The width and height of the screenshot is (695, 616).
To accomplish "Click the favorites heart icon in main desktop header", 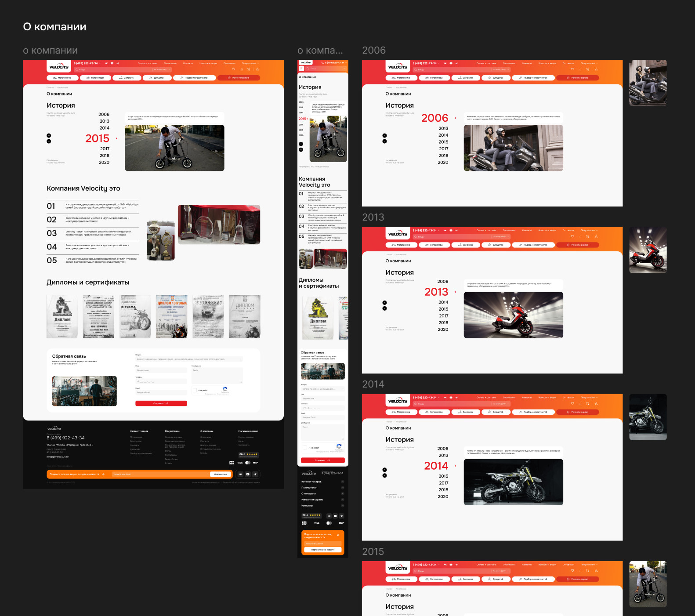I will (234, 69).
